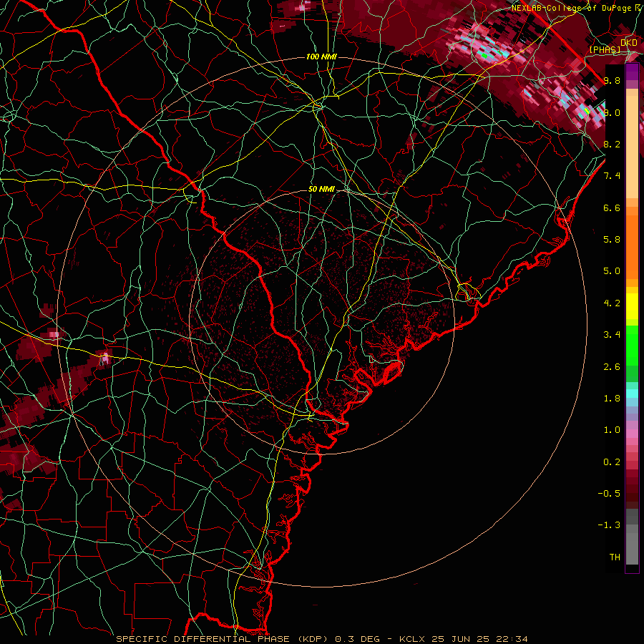Pick the dark red band near -0.5
Viewport: 644px width, 644px height.
click(632, 494)
